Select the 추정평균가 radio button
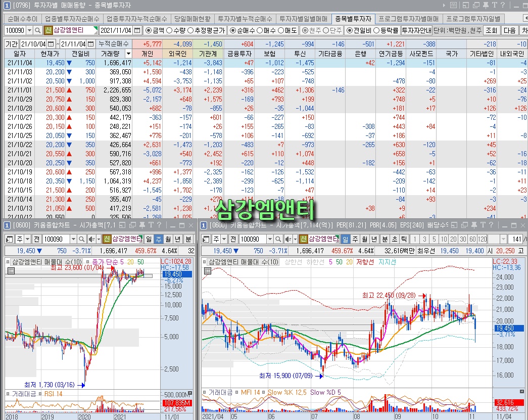 click(x=190, y=31)
